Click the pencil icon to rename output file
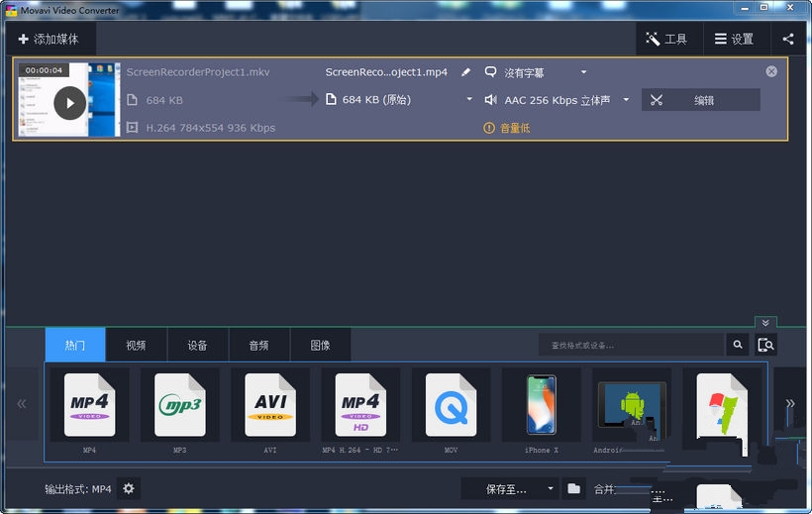 (x=465, y=72)
